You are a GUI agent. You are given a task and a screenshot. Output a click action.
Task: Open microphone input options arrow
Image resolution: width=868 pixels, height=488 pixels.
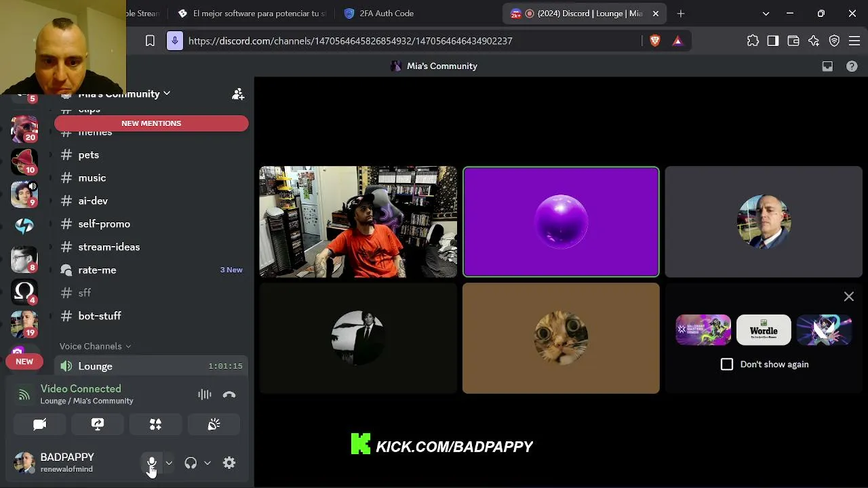coord(169,463)
